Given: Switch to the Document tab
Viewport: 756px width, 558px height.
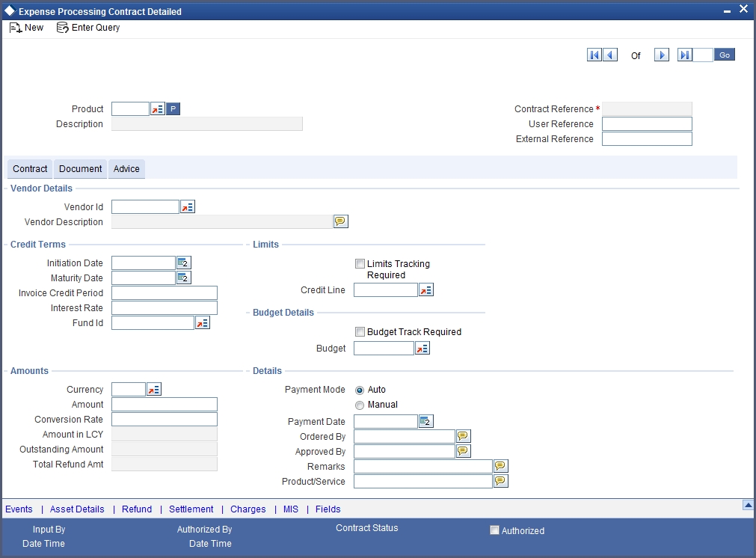Looking at the screenshot, I should click(80, 169).
